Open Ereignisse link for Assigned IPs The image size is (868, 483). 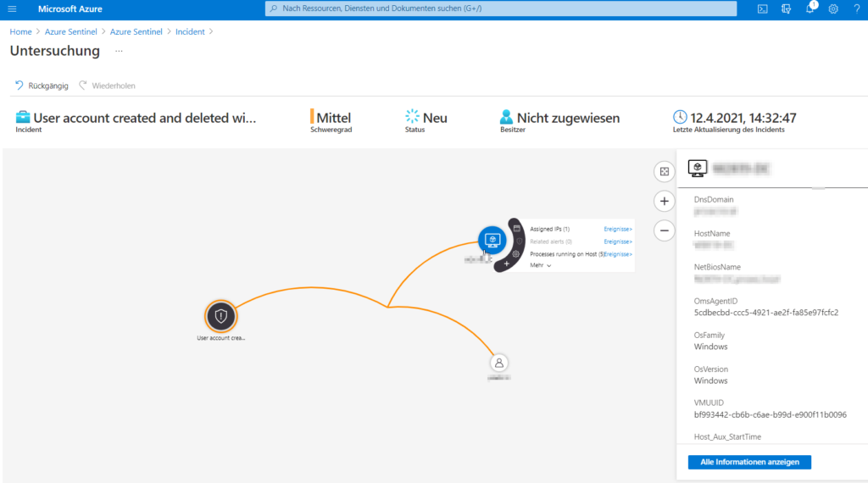(x=618, y=229)
